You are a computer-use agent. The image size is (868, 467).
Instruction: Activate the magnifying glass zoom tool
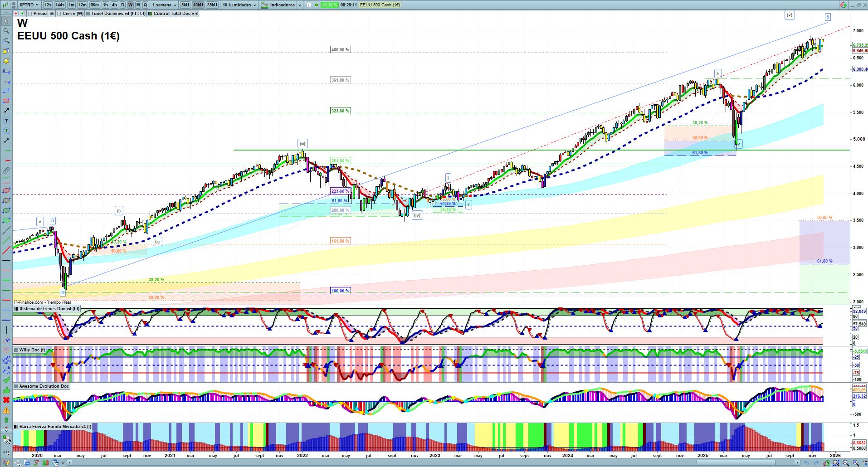pyautogui.click(x=6, y=31)
